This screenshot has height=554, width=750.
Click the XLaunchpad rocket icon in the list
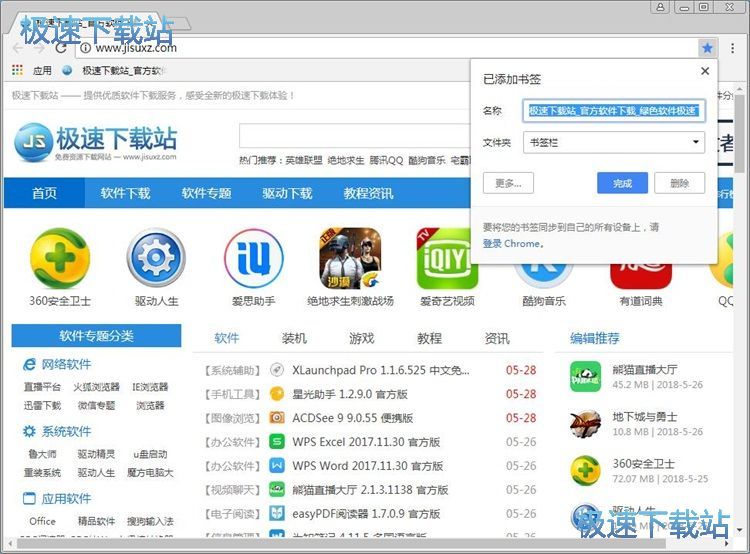[x=276, y=370]
